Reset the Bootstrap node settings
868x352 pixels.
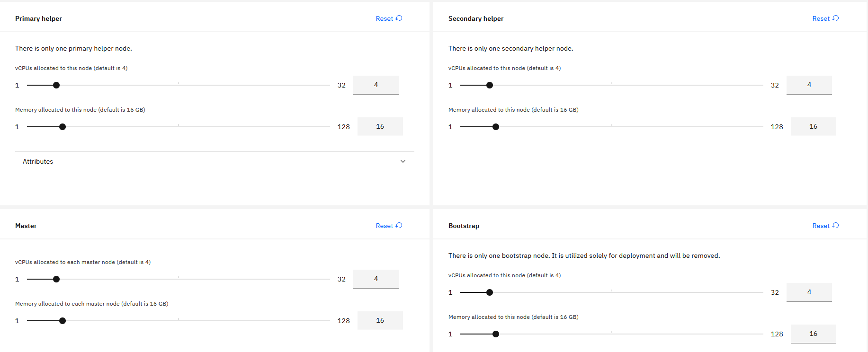(825, 226)
